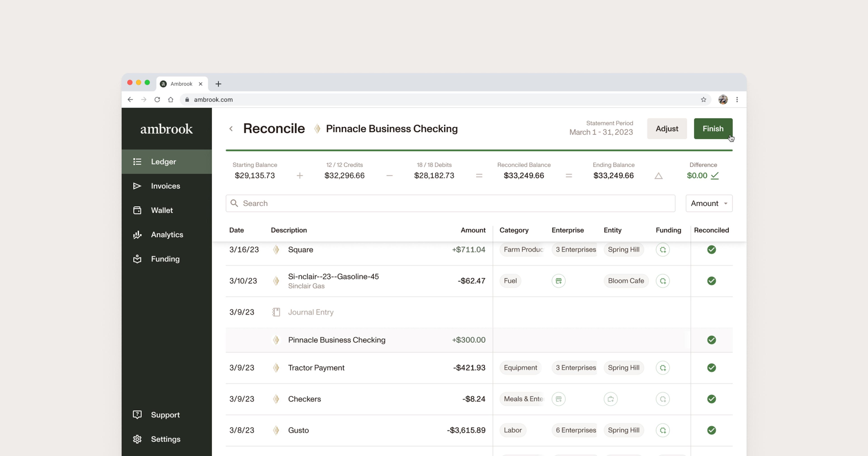868x456 pixels.
Task: Click the browser home icon
Action: pos(170,100)
